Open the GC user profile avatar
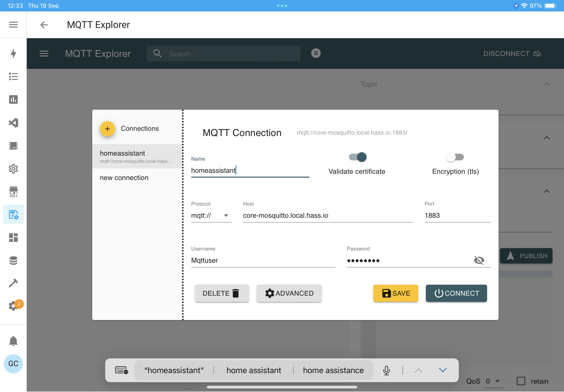564x392 pixels. (x=13, y=364)
